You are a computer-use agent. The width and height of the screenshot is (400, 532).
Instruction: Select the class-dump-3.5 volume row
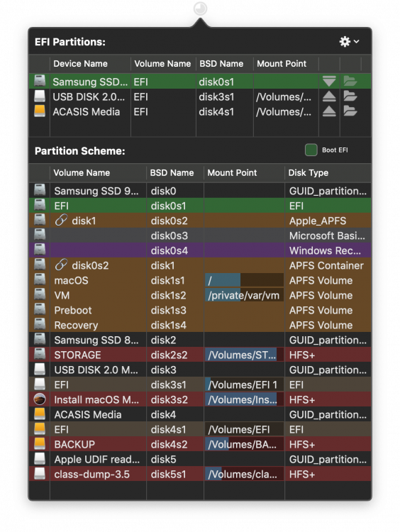200,474
